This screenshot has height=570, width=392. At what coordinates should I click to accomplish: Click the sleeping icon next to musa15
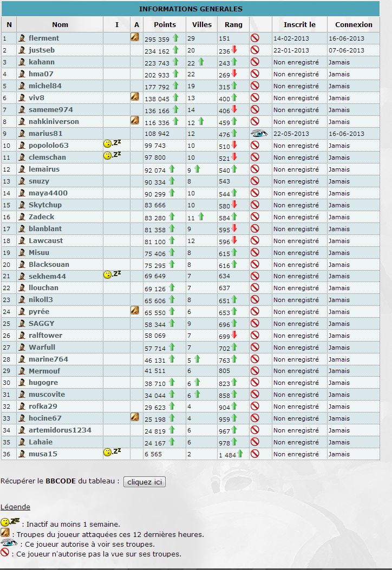pos(112,452)
